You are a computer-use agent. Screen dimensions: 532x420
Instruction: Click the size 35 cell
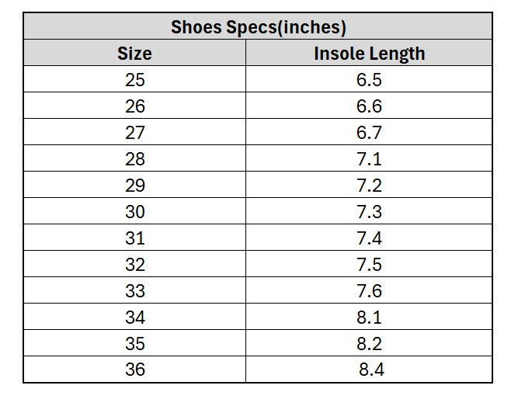[134, 343]
